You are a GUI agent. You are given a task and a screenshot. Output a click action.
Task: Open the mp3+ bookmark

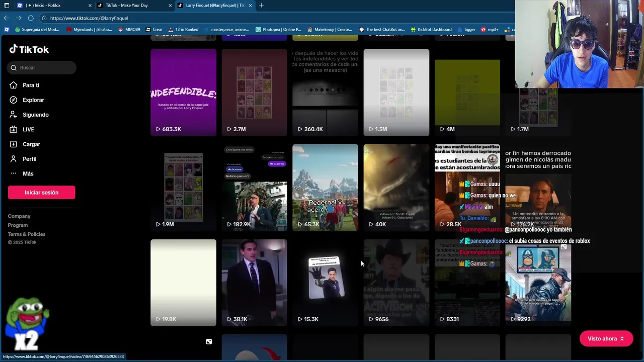click(x=490, y=30)
